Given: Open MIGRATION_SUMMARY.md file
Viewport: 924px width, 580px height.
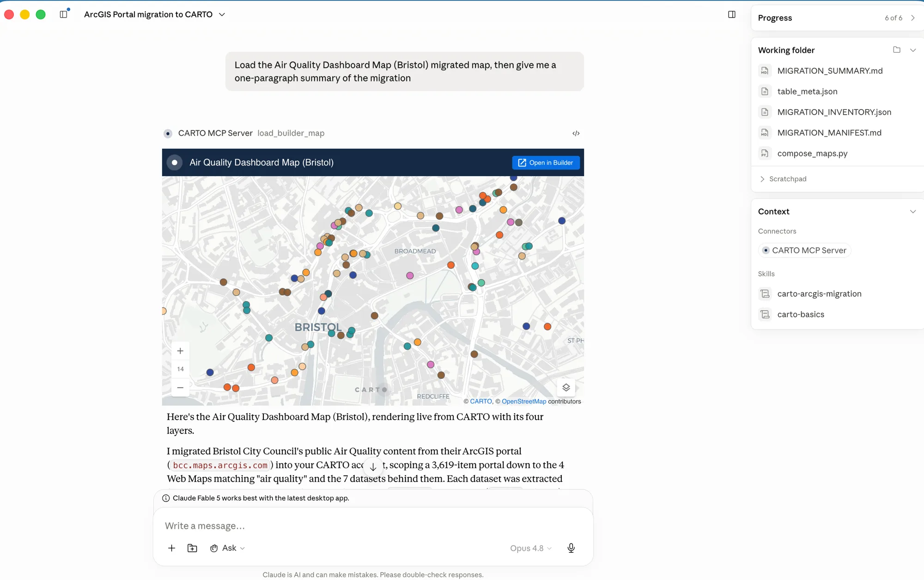Looking at the screenshot, I should [x=830, y=71].
